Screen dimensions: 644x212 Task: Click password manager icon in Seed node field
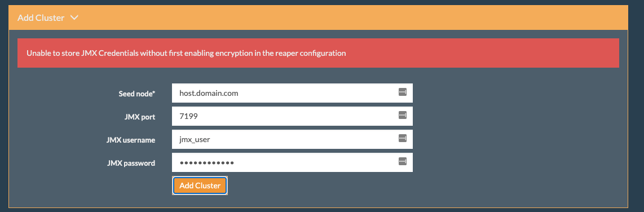(403, 92)
